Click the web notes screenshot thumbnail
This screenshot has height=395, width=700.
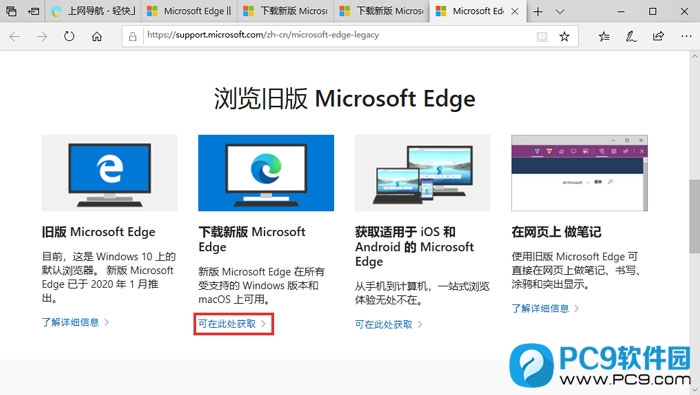pyautogui.click(x=579, y=173)
